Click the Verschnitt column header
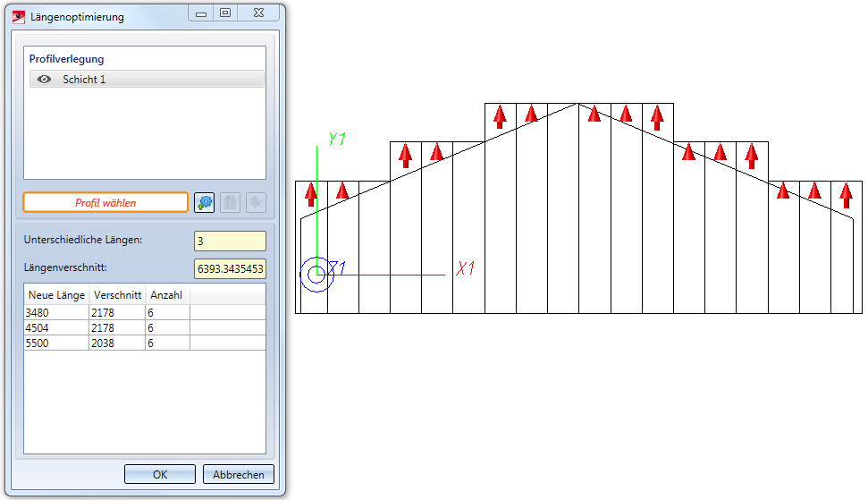Screen dimensions: 868x500 [117, 295]
